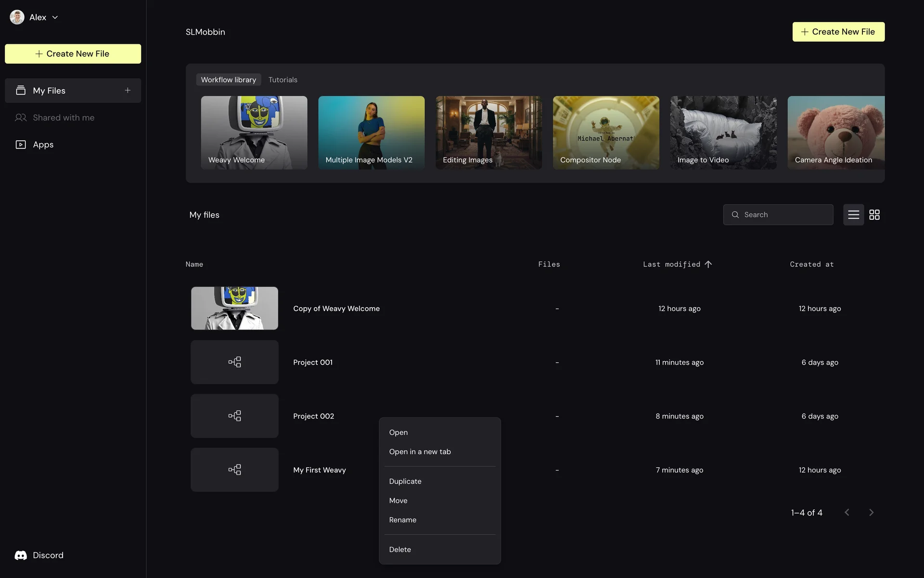Sort by Created at column
Viewport: 924px width, 578px height.
coord(811,264)
